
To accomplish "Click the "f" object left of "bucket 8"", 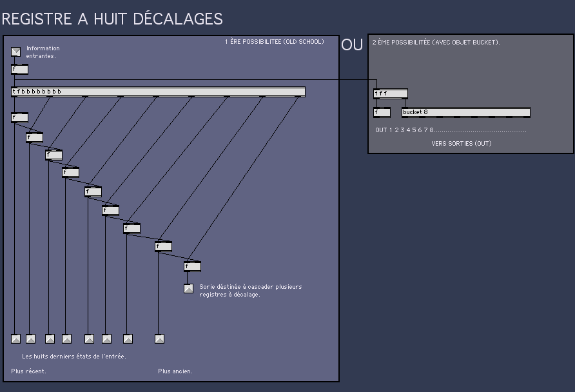I will (x=382, y=112).
